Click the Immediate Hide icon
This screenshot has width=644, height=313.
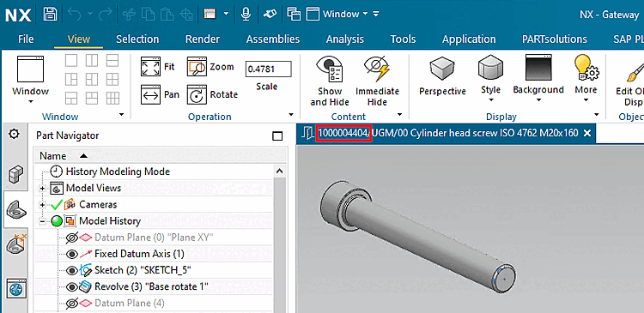pos(377,69)
